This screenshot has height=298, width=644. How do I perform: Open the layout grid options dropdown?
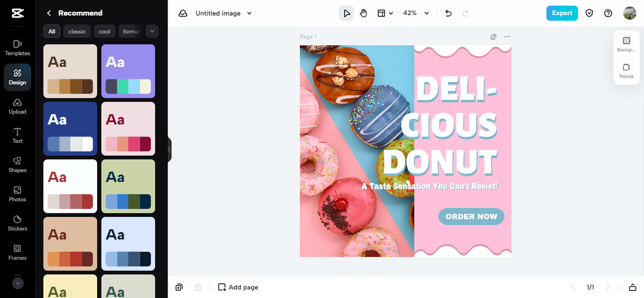click(385, 13)
